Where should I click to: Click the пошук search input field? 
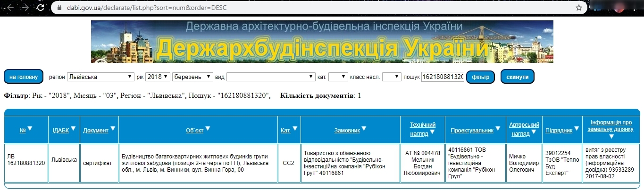pos(443,77)
